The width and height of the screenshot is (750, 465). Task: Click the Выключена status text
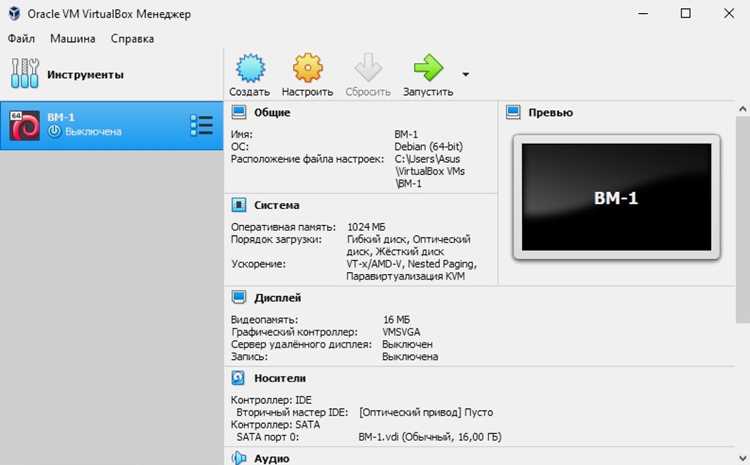(93, 132)
